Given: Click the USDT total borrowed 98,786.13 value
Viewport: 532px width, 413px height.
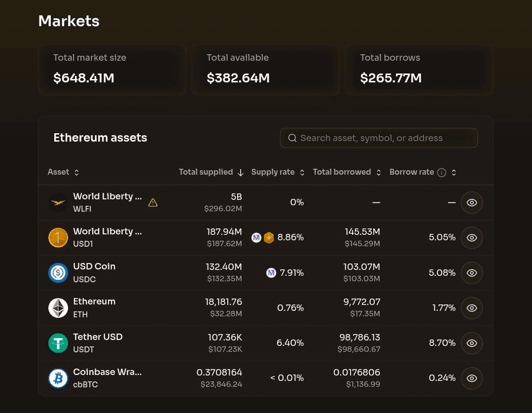Looking at the screenshot, I should tap(359, 338).
